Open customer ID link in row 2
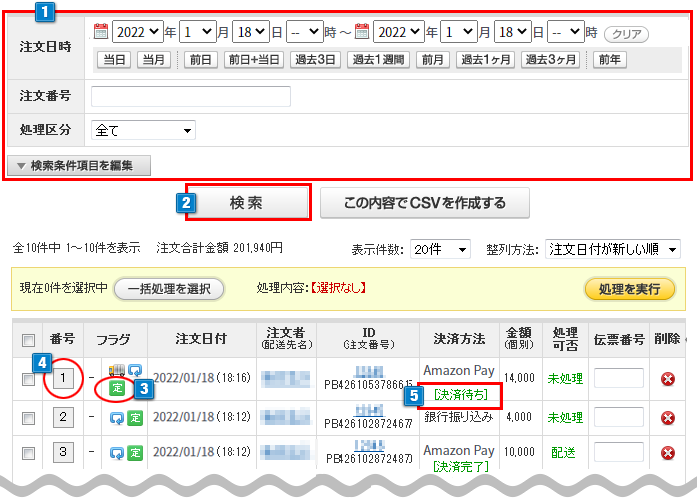Image resolution: width=698 pixels, height=500 pixels. 369,410
